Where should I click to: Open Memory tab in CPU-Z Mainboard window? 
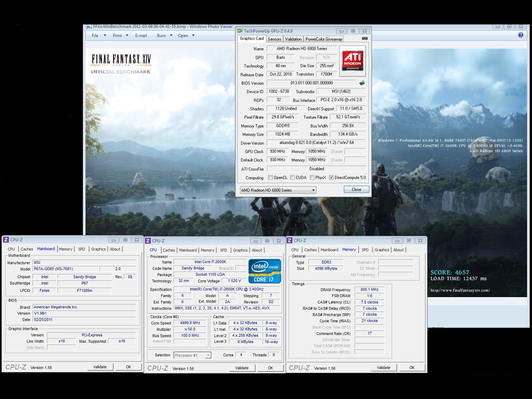(65, 249)
